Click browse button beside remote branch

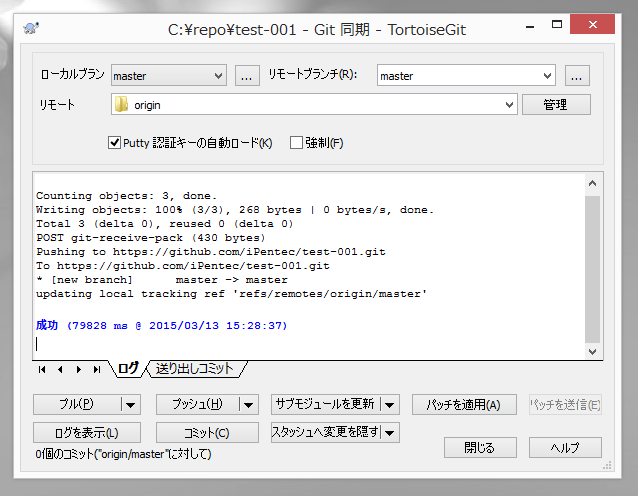tap(577, 75)
